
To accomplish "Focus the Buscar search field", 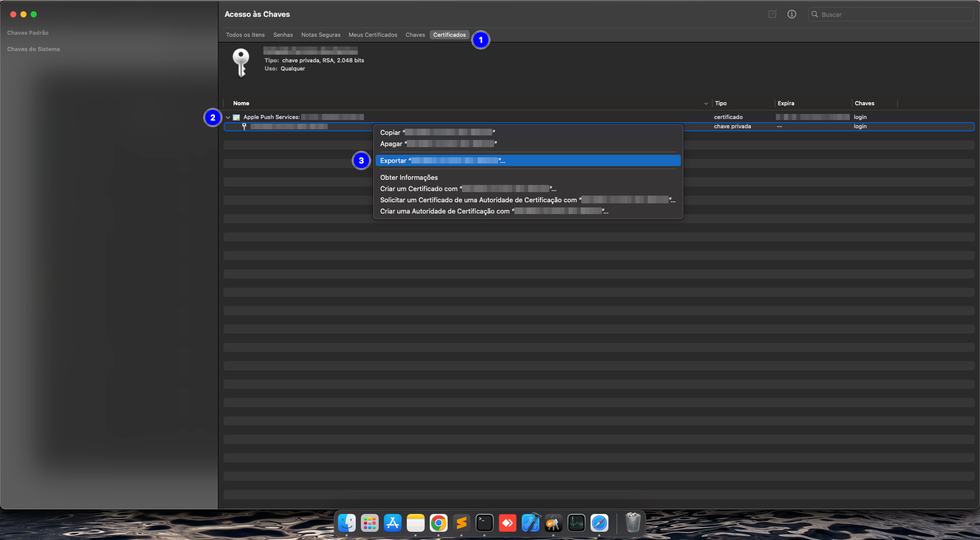I will (891, 14).
